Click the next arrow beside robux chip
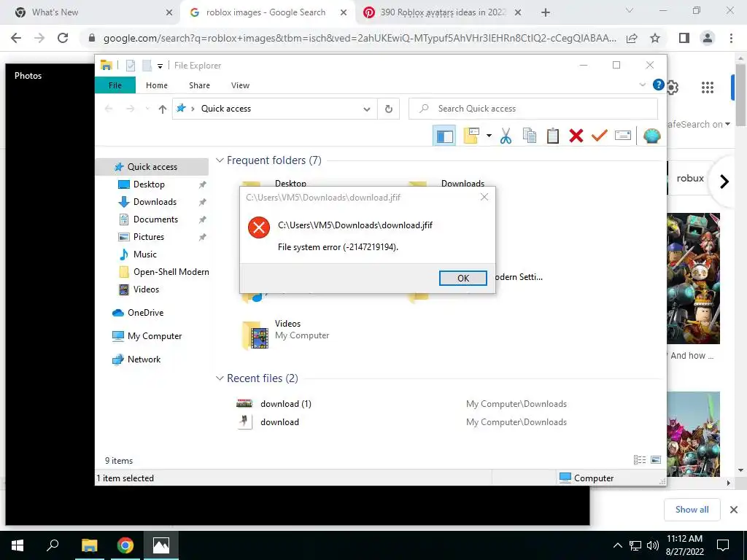Viewport: 747px width, 560px height. (724, 182)
